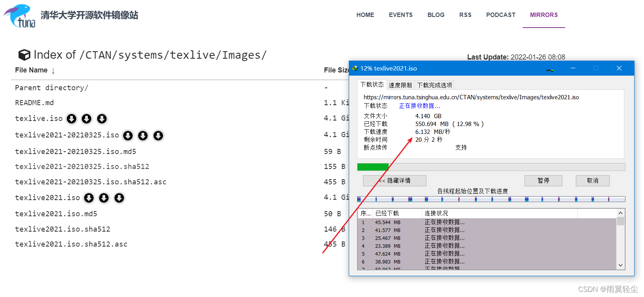The height and width of the screenshot is (297, 644).
Task: Click third download icon next to texlive.iso
Action: [102, 119]
